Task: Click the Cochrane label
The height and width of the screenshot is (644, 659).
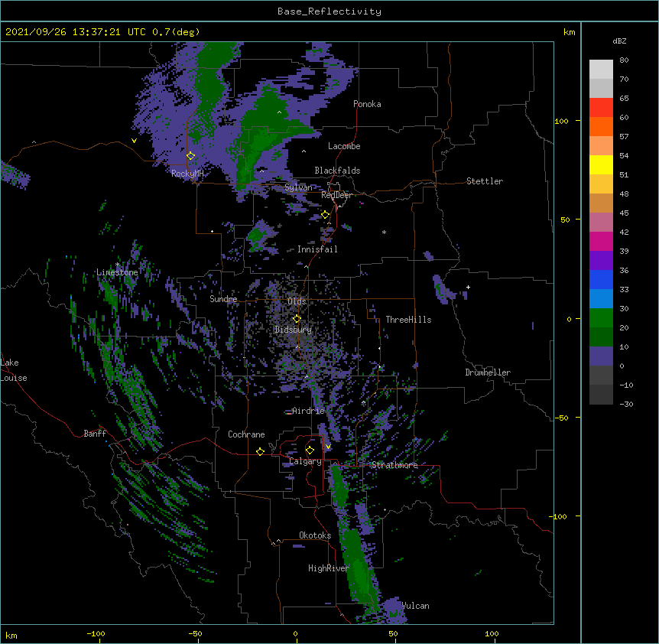Action: (x=246, y=434)
